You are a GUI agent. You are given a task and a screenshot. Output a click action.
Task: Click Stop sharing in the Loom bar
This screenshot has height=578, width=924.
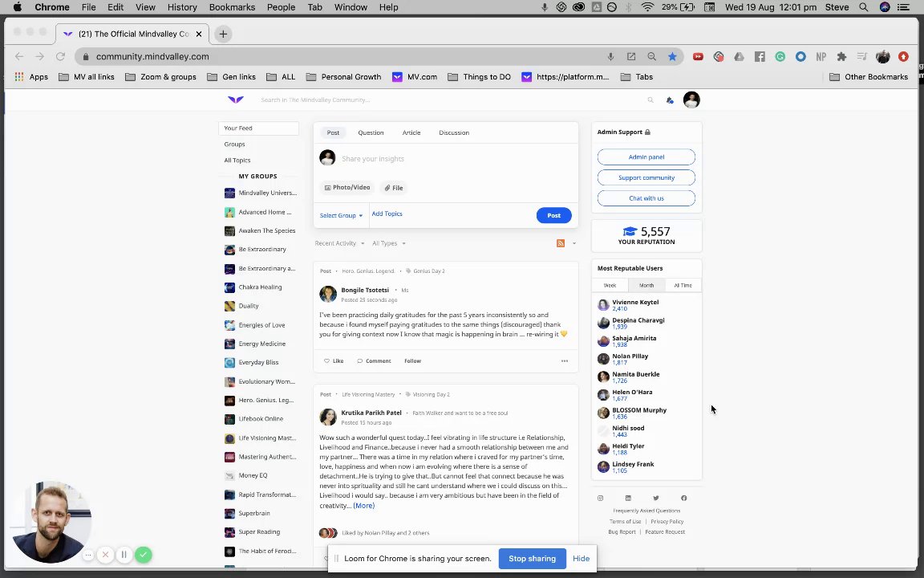[x=532, y=559]
